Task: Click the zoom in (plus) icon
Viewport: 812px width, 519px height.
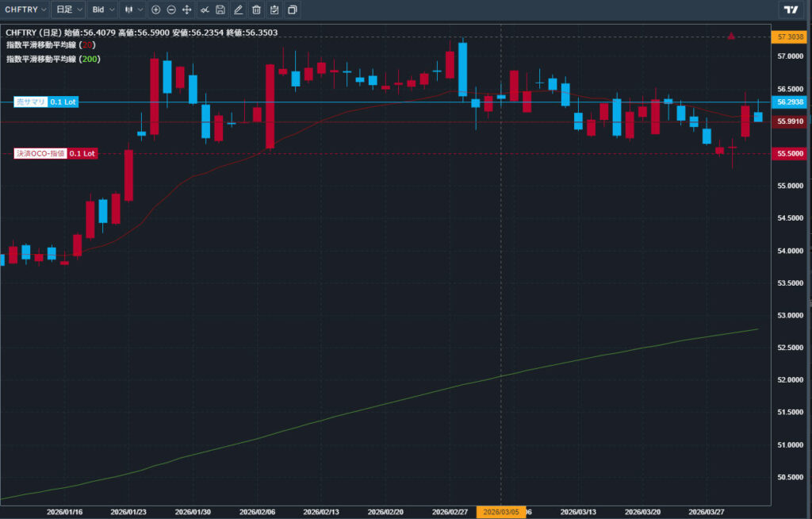Action: pyautogui.click(x=155, y=10)
